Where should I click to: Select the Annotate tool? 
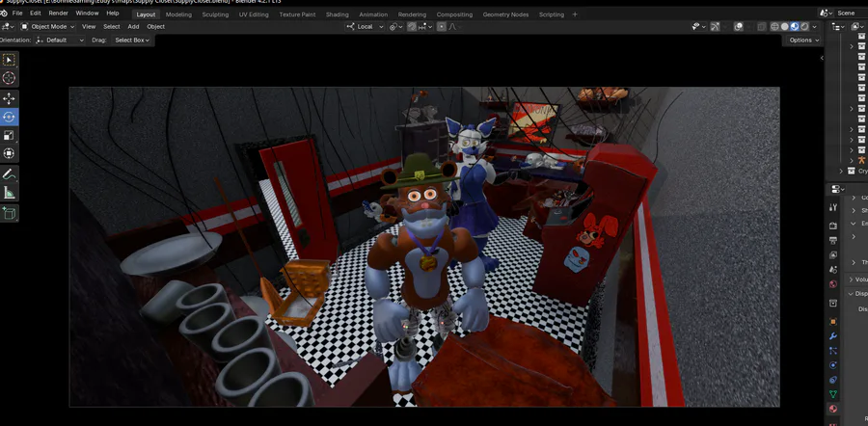(x=9, y=174)
